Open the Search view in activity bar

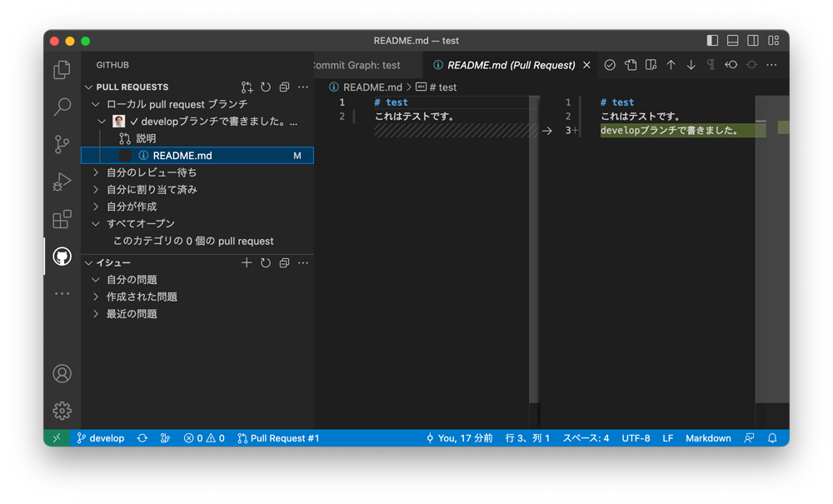(62, 107)
